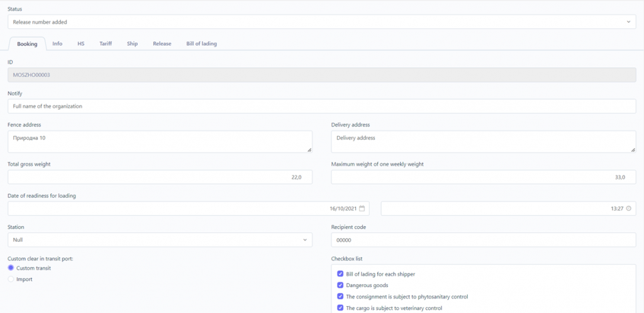
Task: Open the Release tab
Action: pyautogui.click(x=162, y=43)
